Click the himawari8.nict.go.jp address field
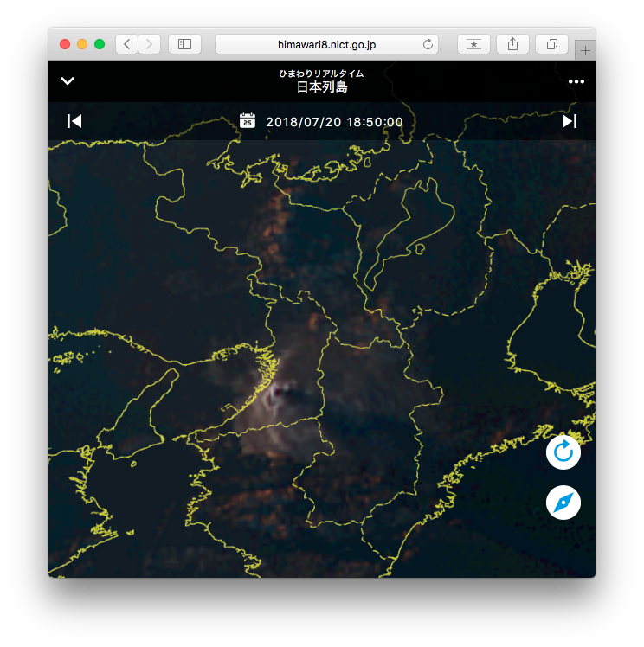 (325, 44)
